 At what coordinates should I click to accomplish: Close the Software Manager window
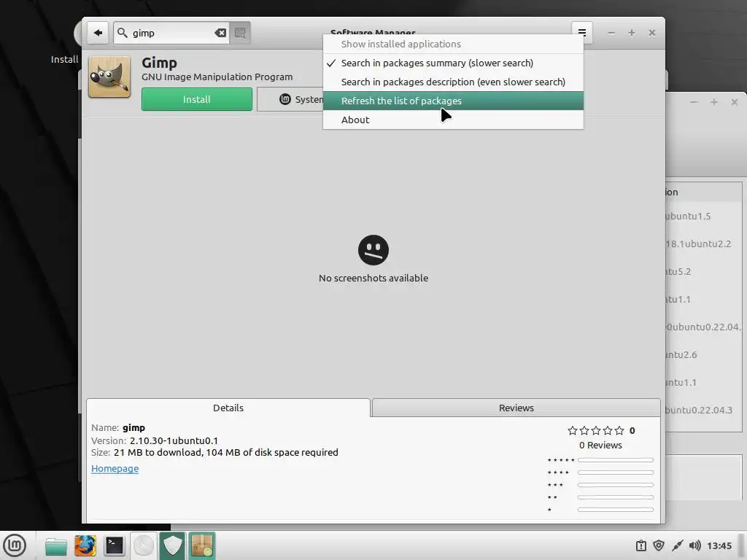click(652, 33)
